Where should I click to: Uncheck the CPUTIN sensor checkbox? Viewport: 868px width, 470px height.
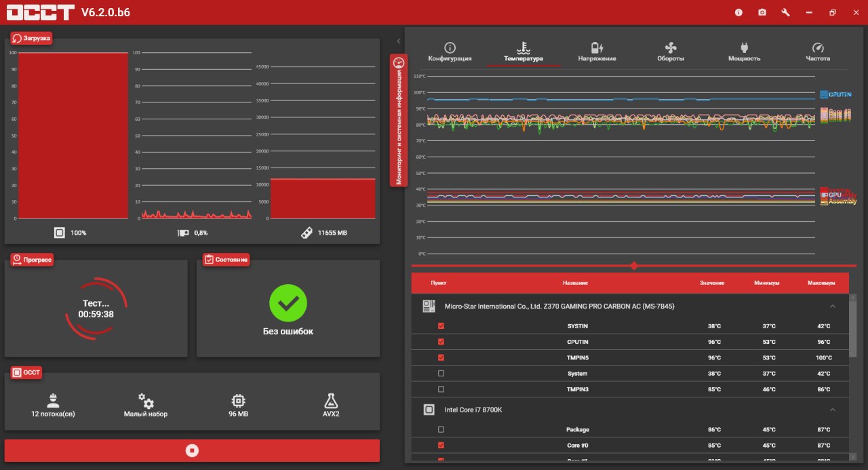point(441,342)
